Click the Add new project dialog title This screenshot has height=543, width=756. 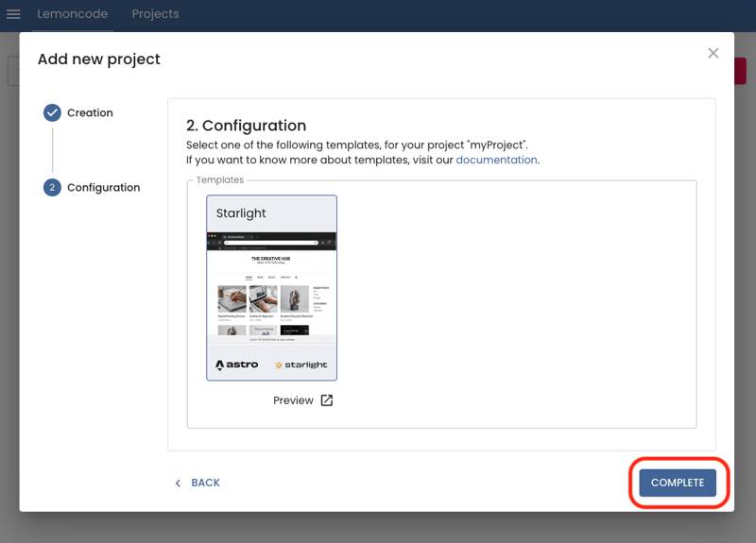click(x=99, y=59)
